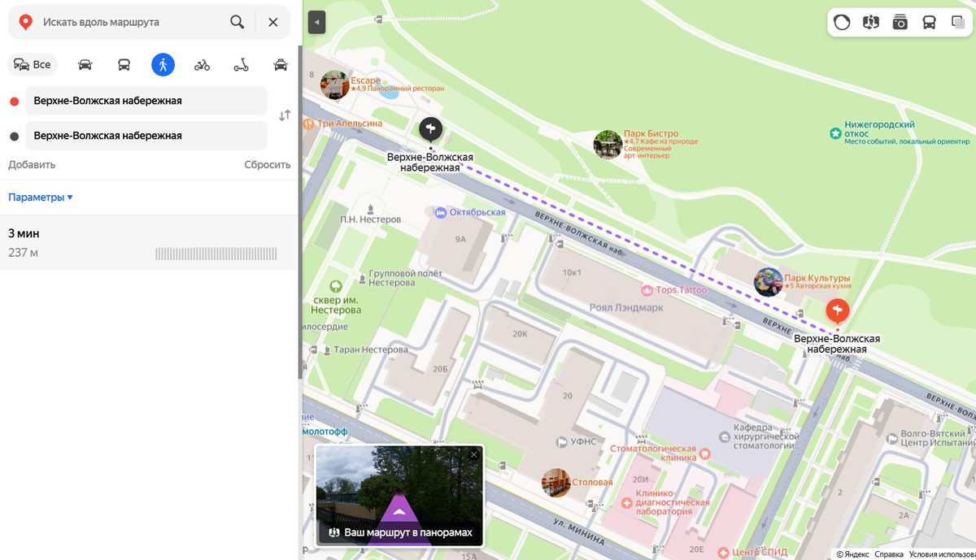This screenshot has width=976, height=560.
Task: Click the 'Роял Лэндмарк' building label
Action: [626, 308]
